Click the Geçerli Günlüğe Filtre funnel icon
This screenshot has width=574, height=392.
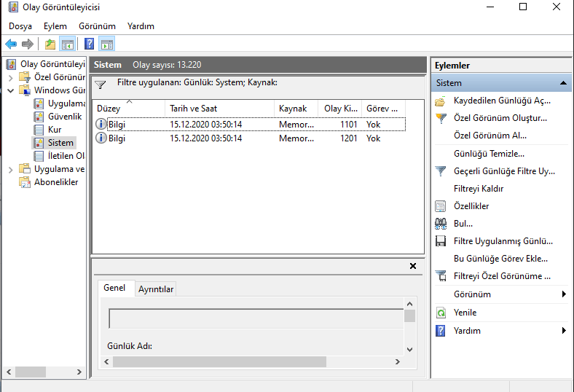(441, 171)
